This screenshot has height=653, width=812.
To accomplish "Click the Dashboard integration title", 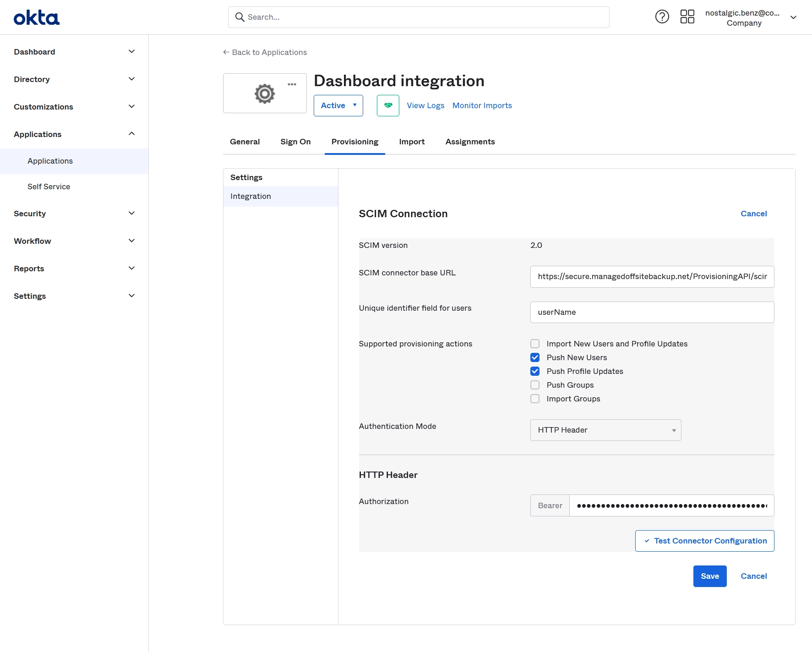I will coord(399,81).
